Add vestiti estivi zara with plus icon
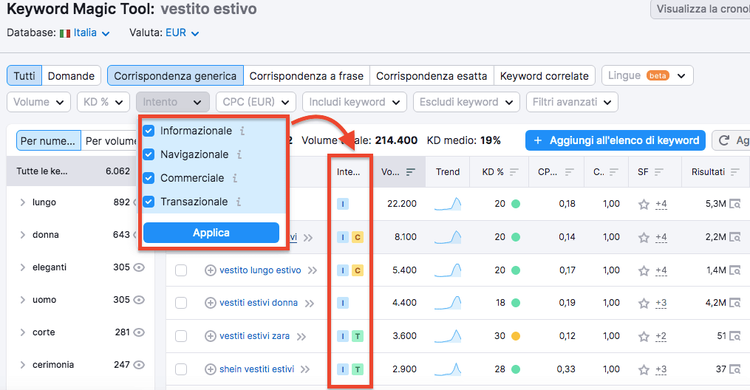The image size is (750, 390). click(x=210, y=336)
